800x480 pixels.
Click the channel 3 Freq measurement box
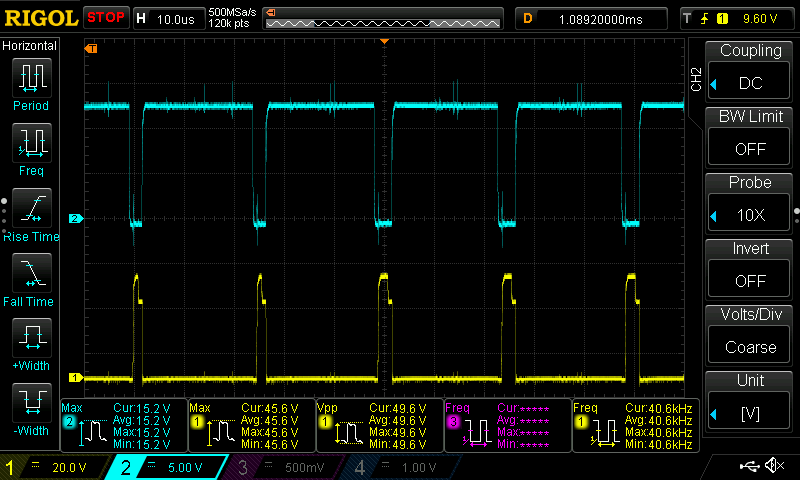(508, 425)
